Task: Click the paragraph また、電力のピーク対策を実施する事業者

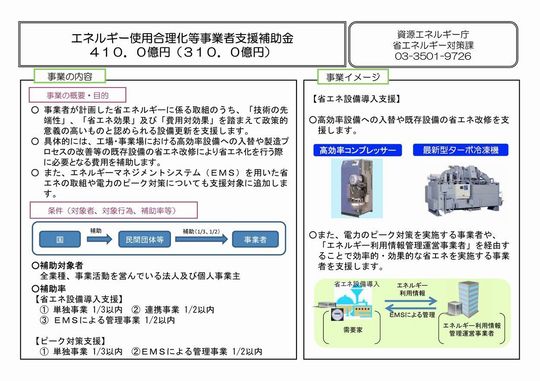Action: [409, 251]
